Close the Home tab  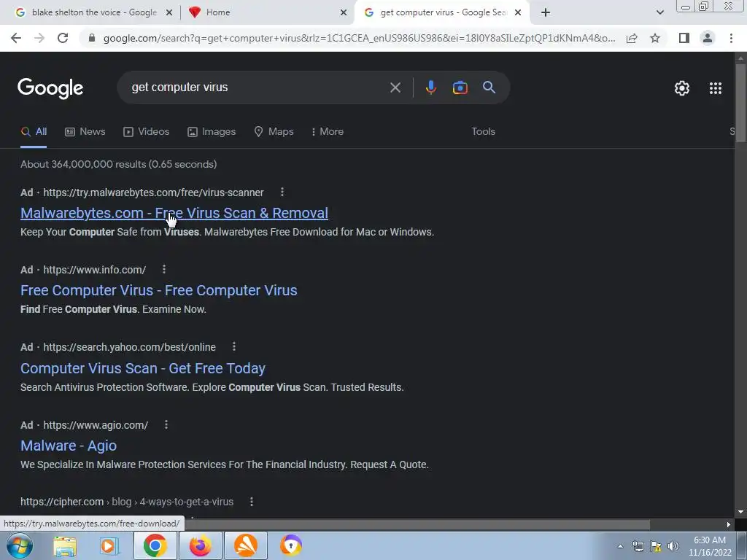pyautogui.click(x=344, y=12)
